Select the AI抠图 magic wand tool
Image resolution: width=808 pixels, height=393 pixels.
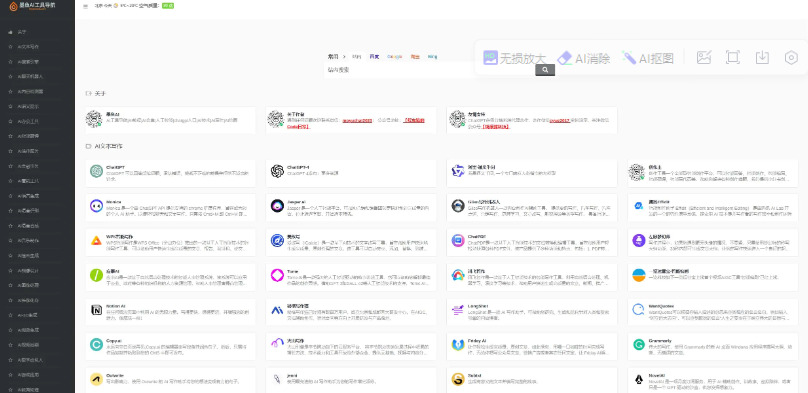point(647,58)
